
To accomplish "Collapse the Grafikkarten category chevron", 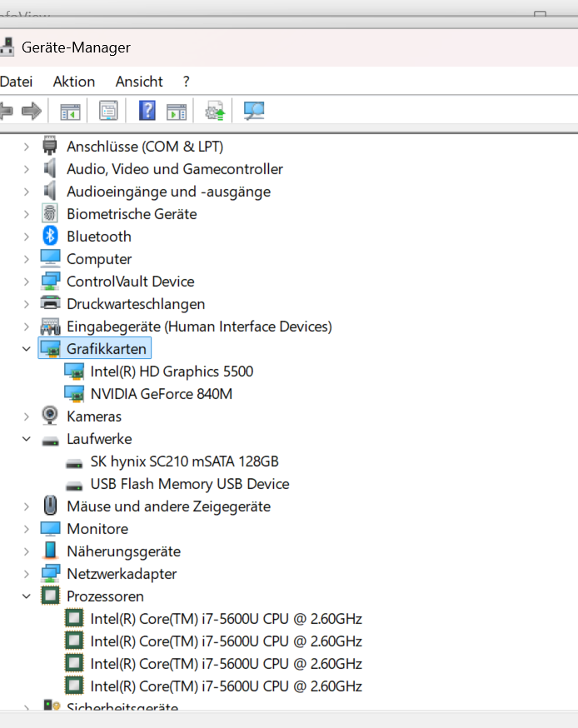I will click(27, 349).
